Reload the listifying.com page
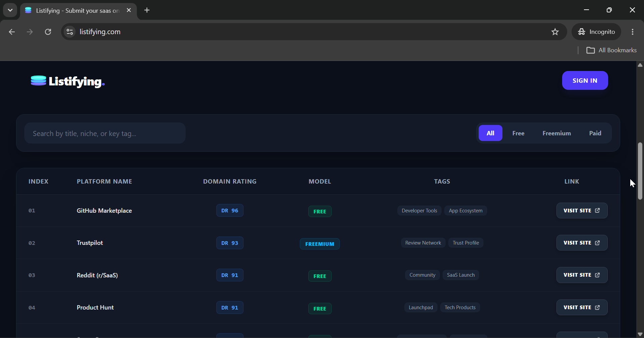Screen dimensions: 644x338 point(48,32)
